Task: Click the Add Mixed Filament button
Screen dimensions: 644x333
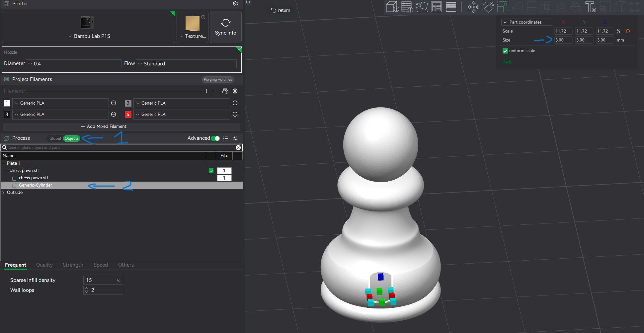Action: click(x=121, y=126)
